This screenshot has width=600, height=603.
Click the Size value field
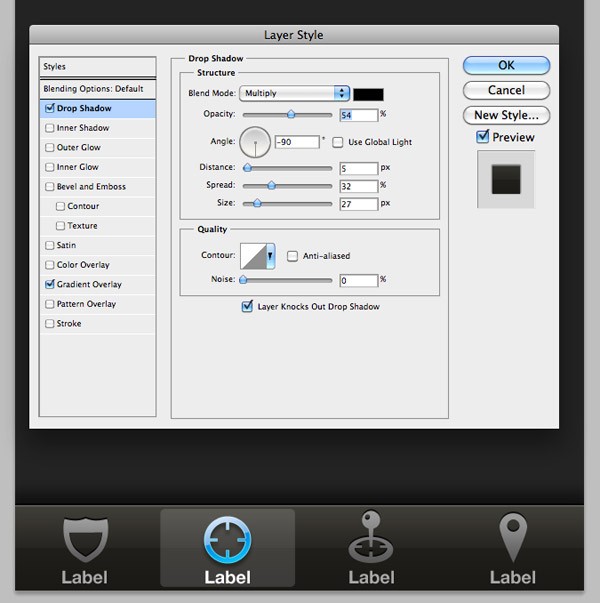pos(359,204)
